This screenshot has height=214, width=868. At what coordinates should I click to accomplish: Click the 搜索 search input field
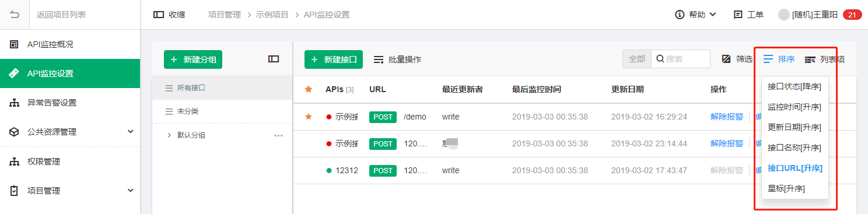coord(681,59)
